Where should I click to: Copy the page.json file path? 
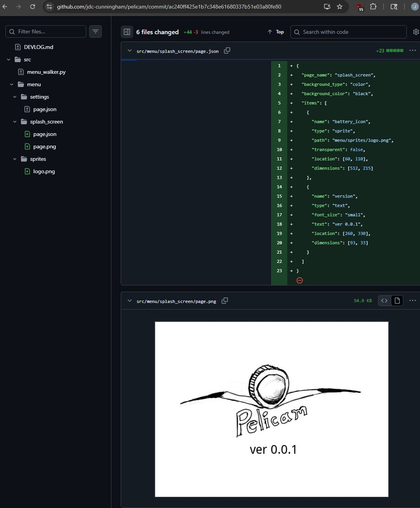coord(227,50)
